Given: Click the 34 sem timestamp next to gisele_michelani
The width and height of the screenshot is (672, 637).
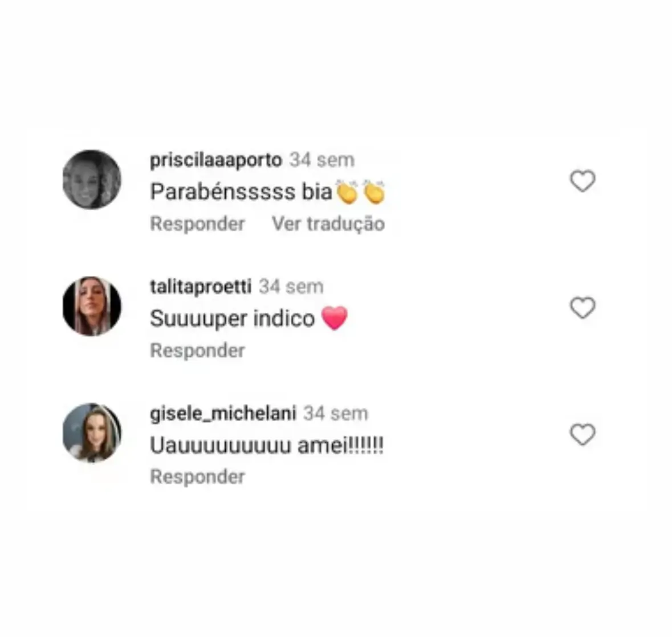Looking at the screenshot, I should [336, 414].
